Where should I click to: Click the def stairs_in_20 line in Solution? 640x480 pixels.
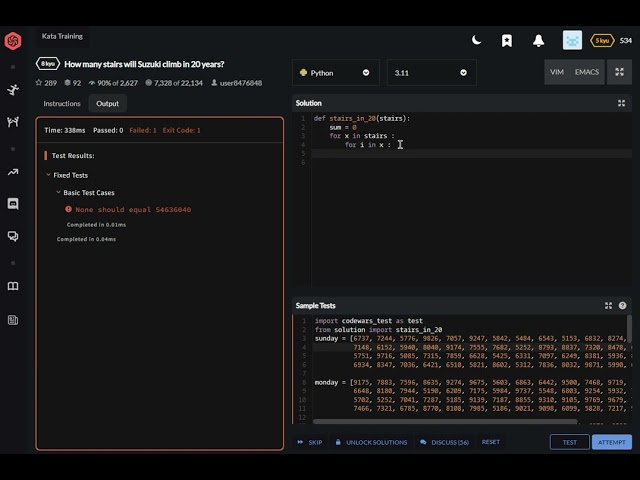362,118
